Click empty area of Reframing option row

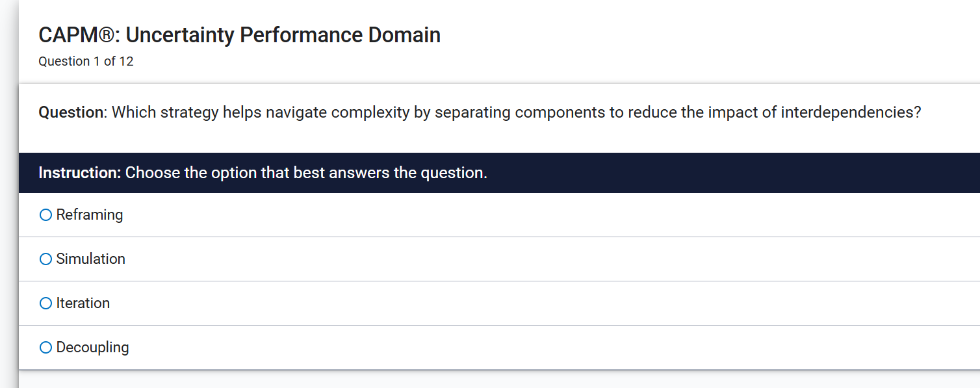pos(520,215)
